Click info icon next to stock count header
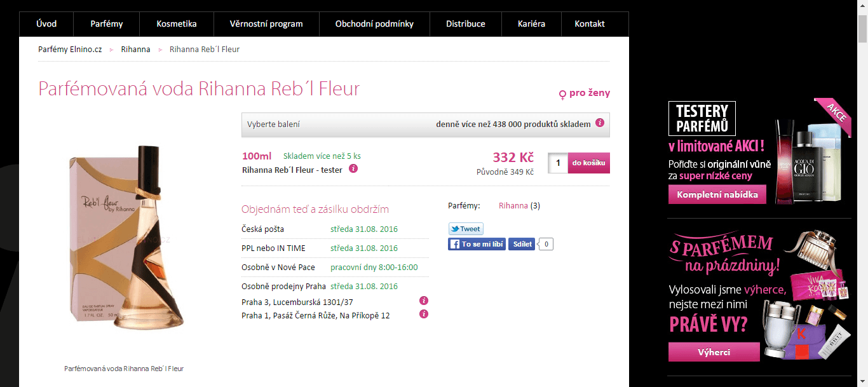Image resolution: width=868 pixels, height=387 pixels. coord(600,123)
